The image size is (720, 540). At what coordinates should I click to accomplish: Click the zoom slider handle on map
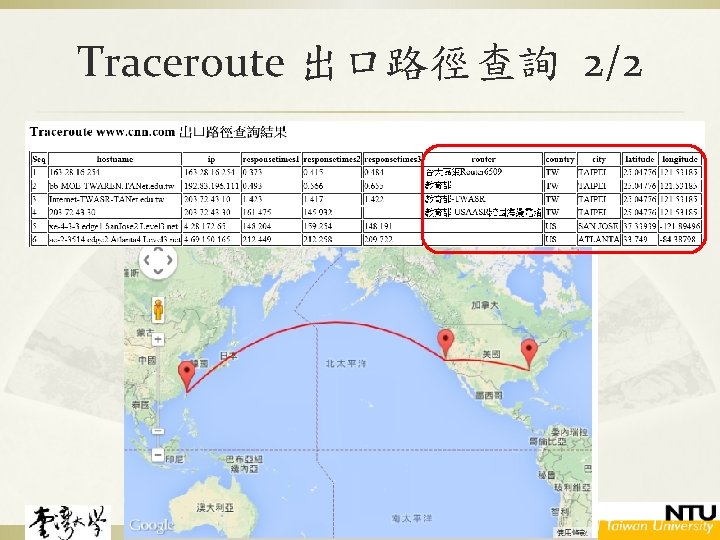pos(158,431)
